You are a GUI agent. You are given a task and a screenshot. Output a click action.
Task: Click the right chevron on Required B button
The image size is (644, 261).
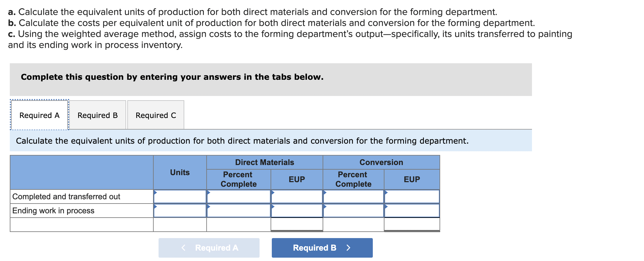point(348,248)
